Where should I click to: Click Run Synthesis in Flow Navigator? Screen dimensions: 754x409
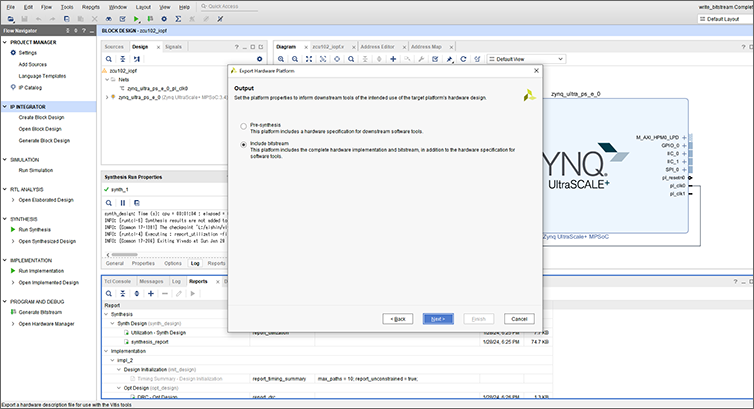click(x=35, y=230)
